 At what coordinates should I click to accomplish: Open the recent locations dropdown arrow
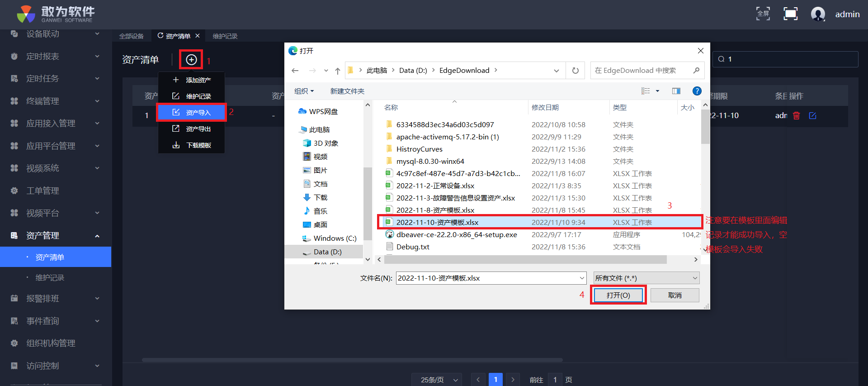coord(326,71)
